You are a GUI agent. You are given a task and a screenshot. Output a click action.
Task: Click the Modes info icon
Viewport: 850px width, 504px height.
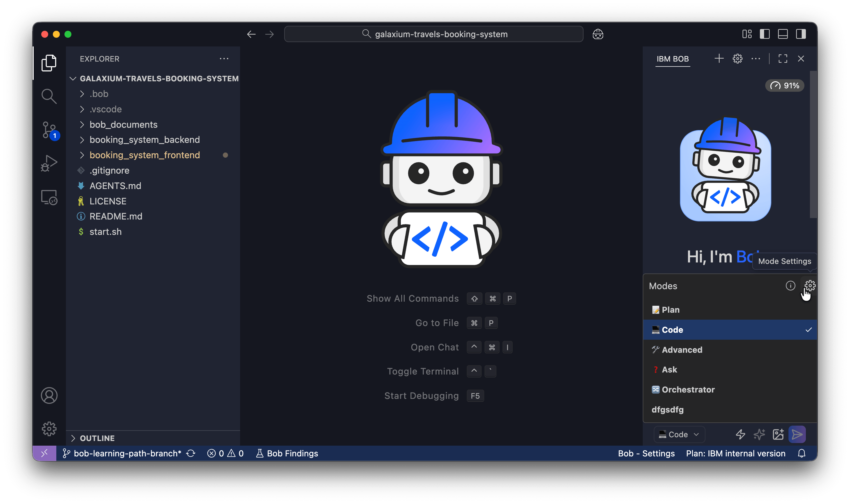coord(790,286)
